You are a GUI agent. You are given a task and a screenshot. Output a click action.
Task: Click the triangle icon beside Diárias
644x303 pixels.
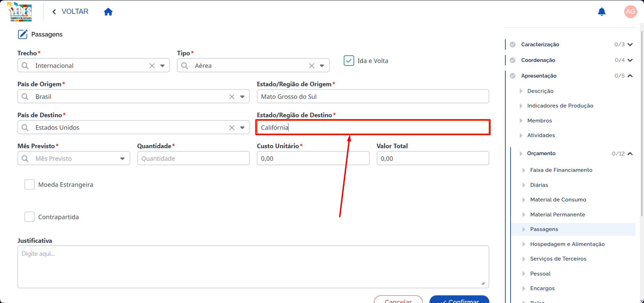(524, 185)
